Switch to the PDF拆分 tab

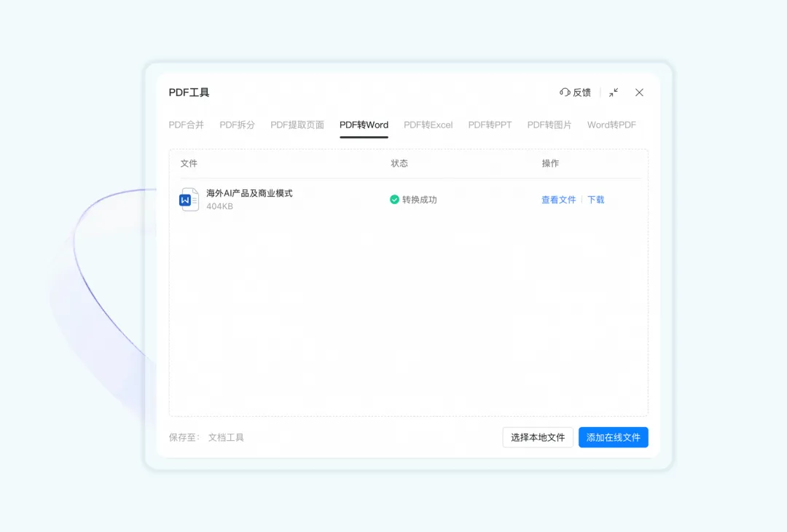click(237, 125)
